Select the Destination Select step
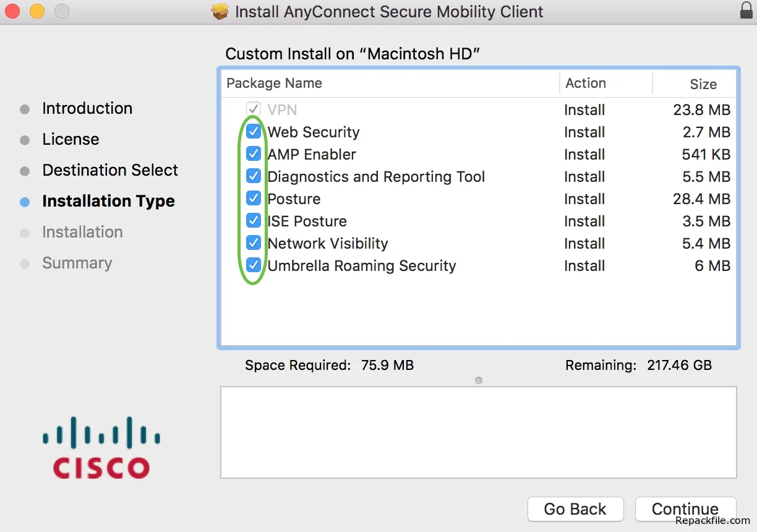The width and height of the screenshot is (757, 532). coord(110,170)
